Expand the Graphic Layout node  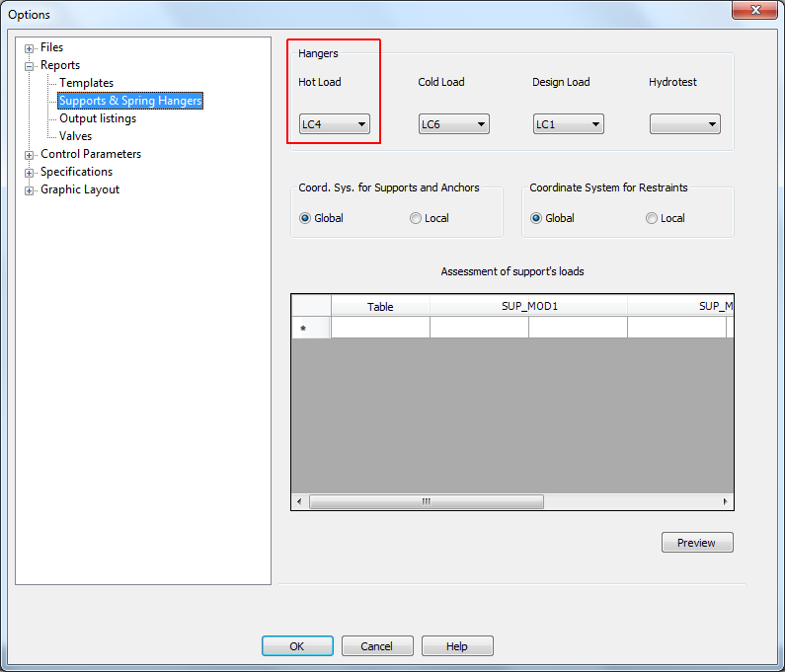[x=30, y=190]
